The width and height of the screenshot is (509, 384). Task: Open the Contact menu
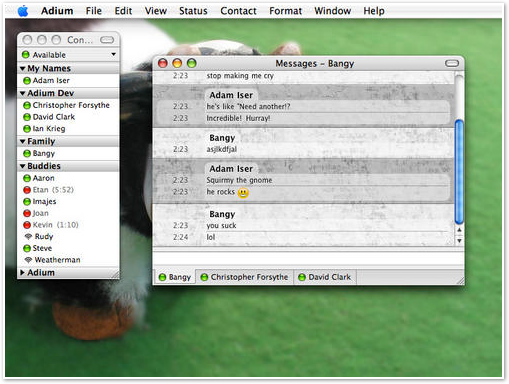[x=238, y=11]
